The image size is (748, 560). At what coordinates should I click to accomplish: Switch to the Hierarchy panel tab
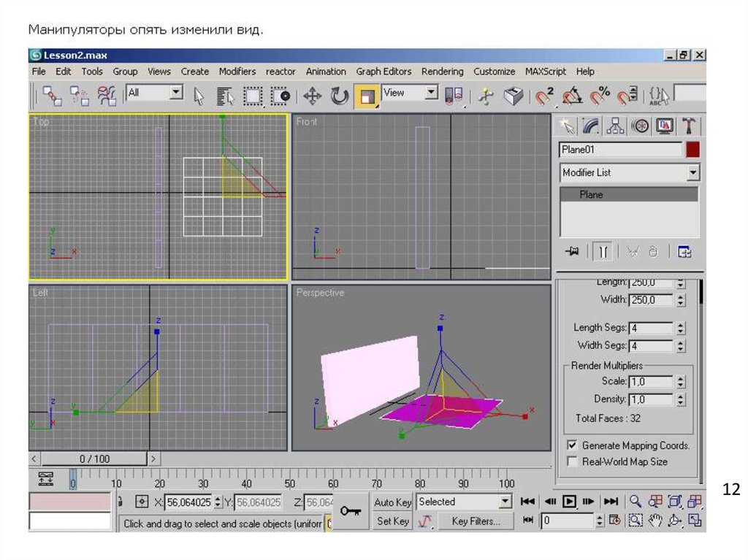click(x=616, y=126)
